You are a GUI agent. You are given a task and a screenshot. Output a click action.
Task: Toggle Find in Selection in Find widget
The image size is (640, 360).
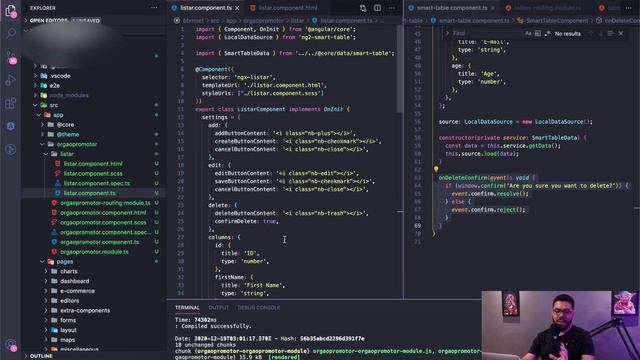coord(610,33)
